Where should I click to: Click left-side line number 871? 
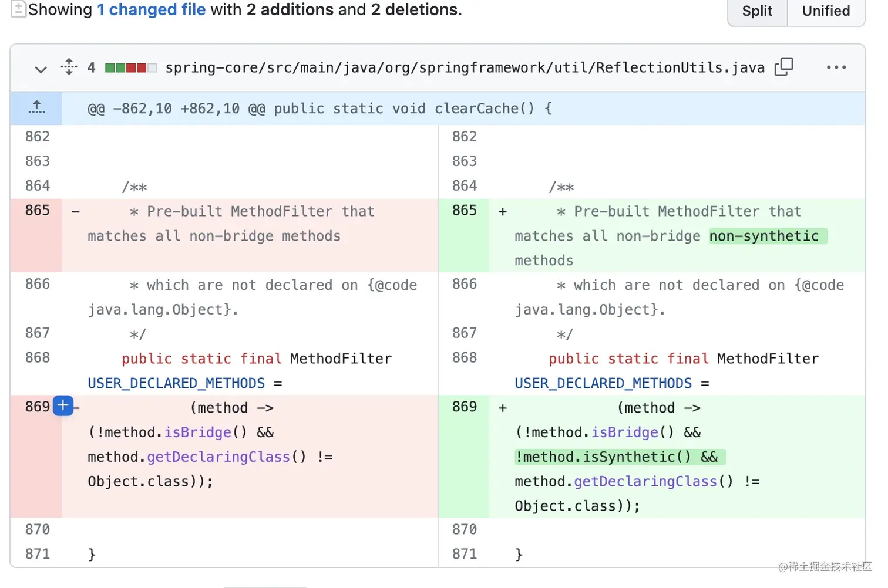click(x=38, y=554)
